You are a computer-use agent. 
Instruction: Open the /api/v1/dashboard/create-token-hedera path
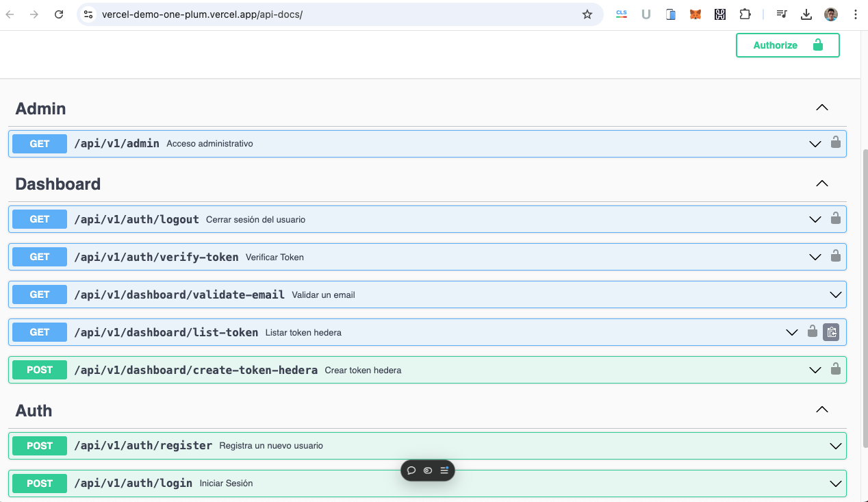[x=196, y=370]
